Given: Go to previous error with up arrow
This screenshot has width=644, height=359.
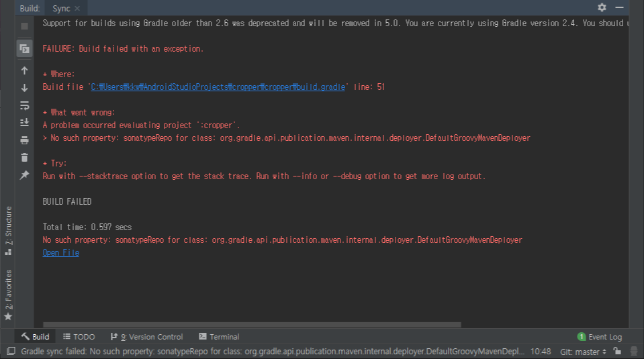Looking at the screenshot, I should (24, 70).
